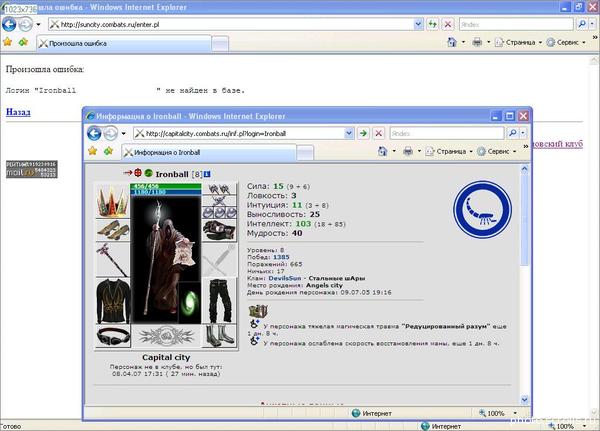Click Home icon in Ironball window toolbar

click(x=382, y=151)
